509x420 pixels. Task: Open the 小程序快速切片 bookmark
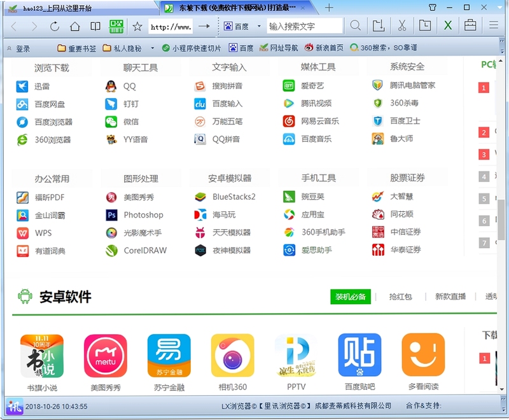click(192, 48)
